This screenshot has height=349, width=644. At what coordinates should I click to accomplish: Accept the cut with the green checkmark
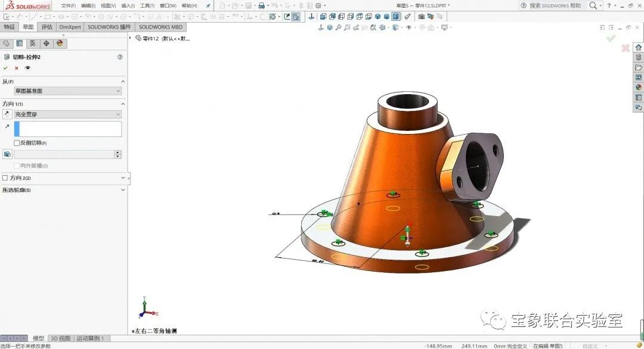pos(5,68)
